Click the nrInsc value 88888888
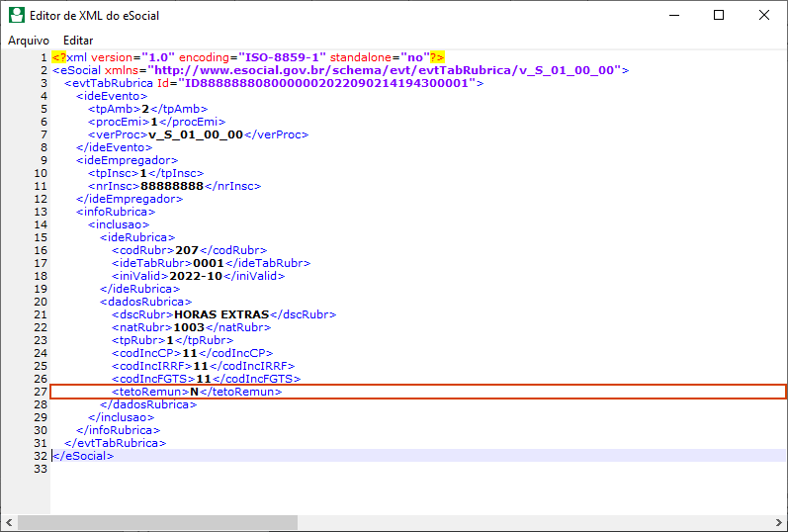The height and width of the screenshot is (532, 788). 172,186
